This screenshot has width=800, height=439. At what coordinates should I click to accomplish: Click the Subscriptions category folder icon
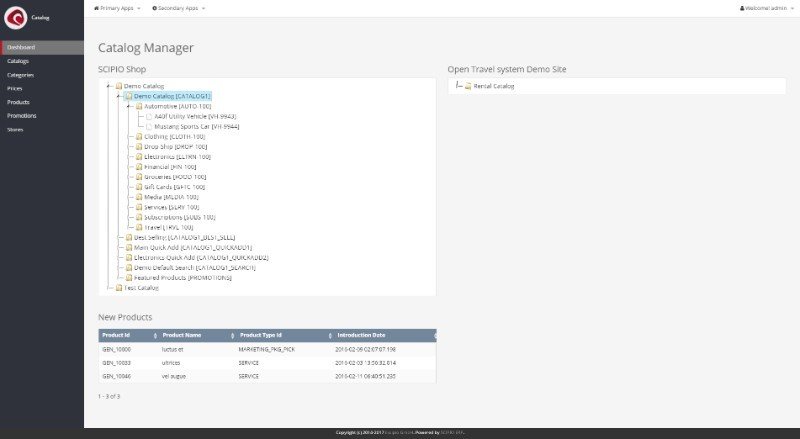tap(139, 217)
